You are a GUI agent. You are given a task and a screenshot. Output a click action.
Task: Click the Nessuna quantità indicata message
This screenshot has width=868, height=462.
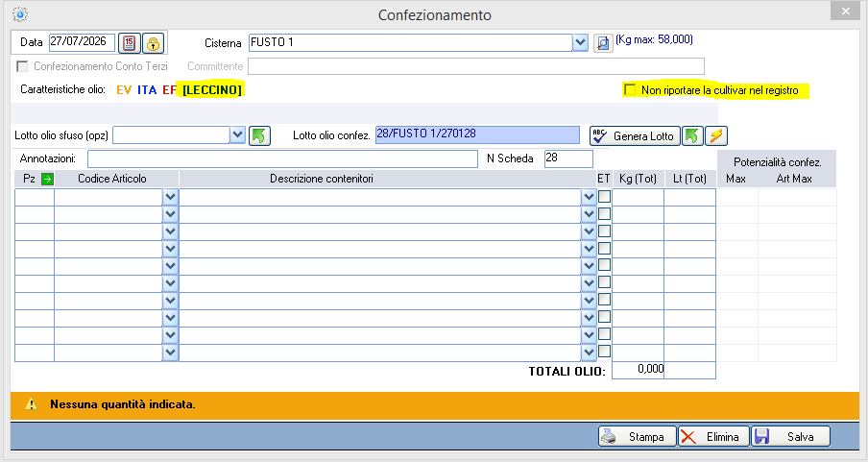123,404
